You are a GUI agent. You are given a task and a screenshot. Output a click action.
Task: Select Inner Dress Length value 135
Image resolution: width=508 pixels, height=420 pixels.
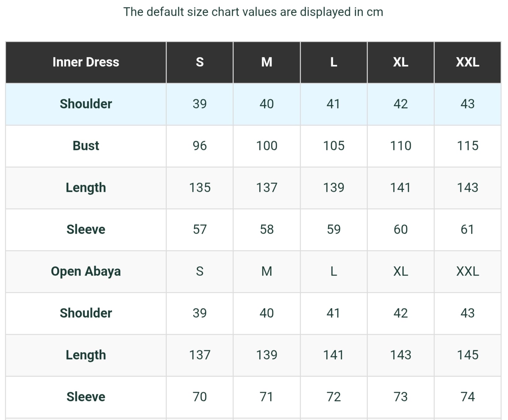coord(200,188)
